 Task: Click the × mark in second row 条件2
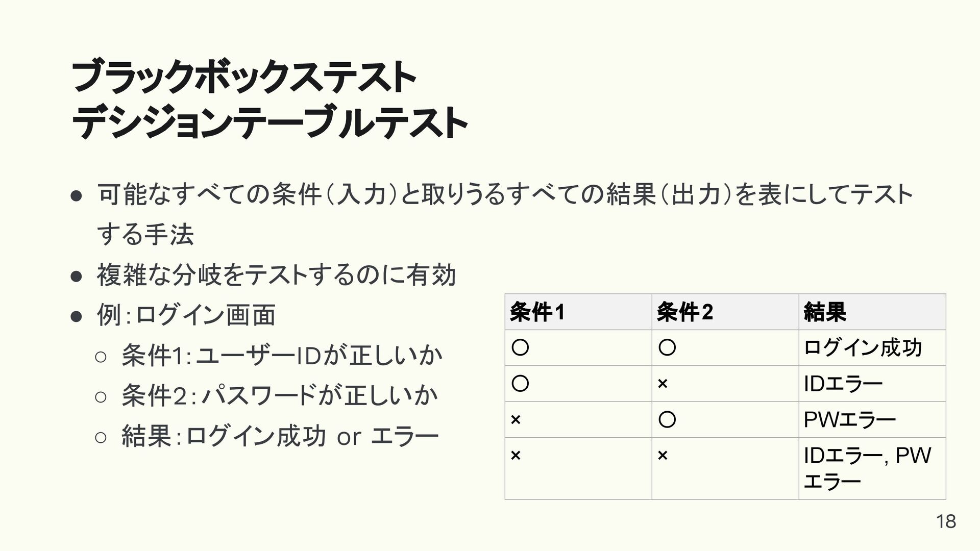[x=663, y=384]
